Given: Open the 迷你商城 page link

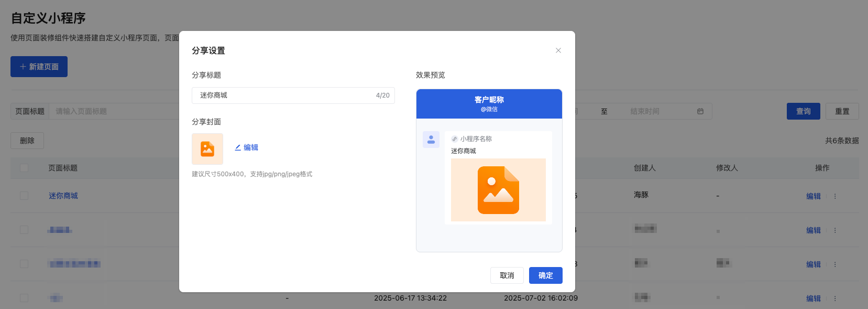Looking at the screenshot, I should 63,196.
